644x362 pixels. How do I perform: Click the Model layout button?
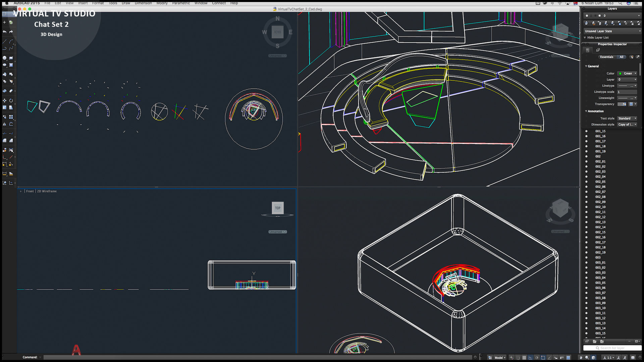point(499,358)
